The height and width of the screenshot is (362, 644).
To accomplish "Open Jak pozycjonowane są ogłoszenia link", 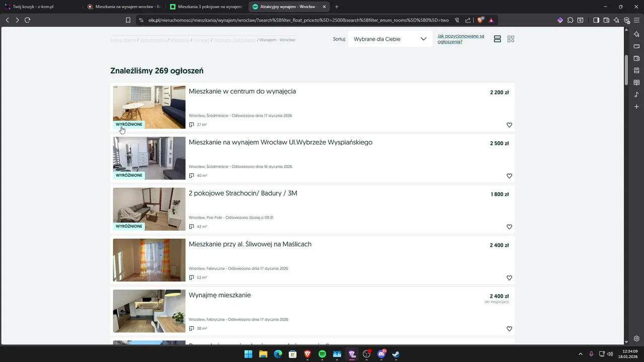I will coord(461,39).
